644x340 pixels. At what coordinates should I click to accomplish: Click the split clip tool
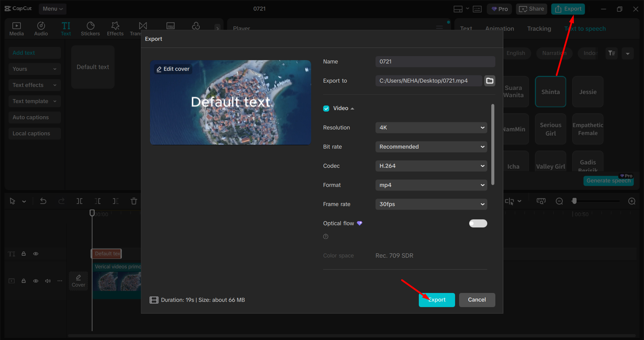[80, 201]
